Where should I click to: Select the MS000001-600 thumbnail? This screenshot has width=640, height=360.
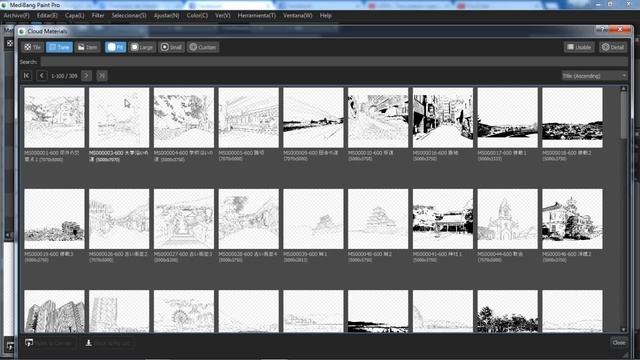[x=54, y=118]
